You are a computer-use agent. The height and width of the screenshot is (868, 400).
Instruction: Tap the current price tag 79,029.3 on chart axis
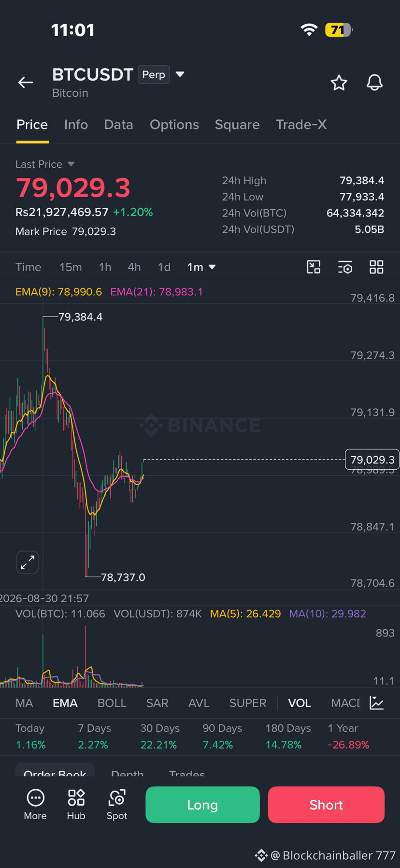pyautogui.click(x=372, y=460)
